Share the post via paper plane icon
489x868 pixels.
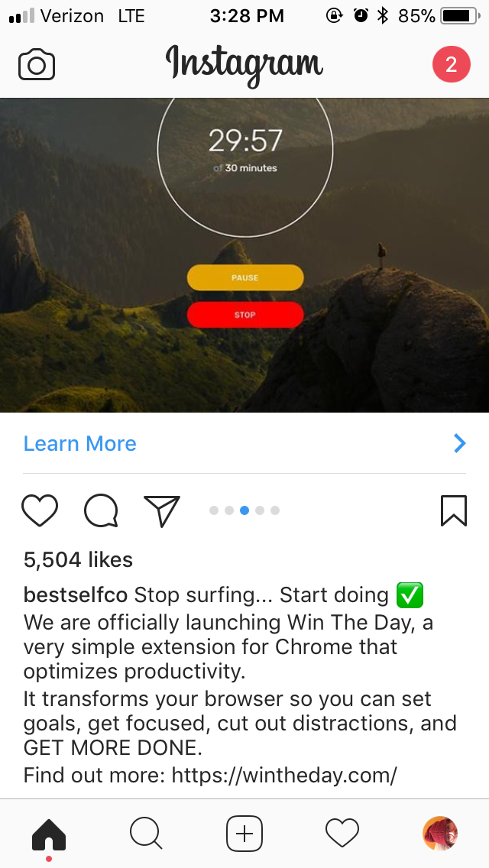tap(162, 510)
